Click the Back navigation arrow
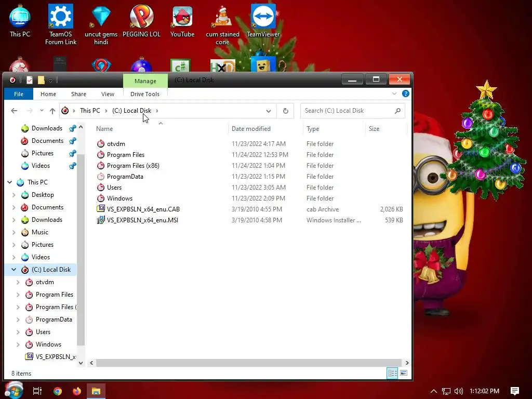Viewport: 532px width, 399px height. click(14, 111)
